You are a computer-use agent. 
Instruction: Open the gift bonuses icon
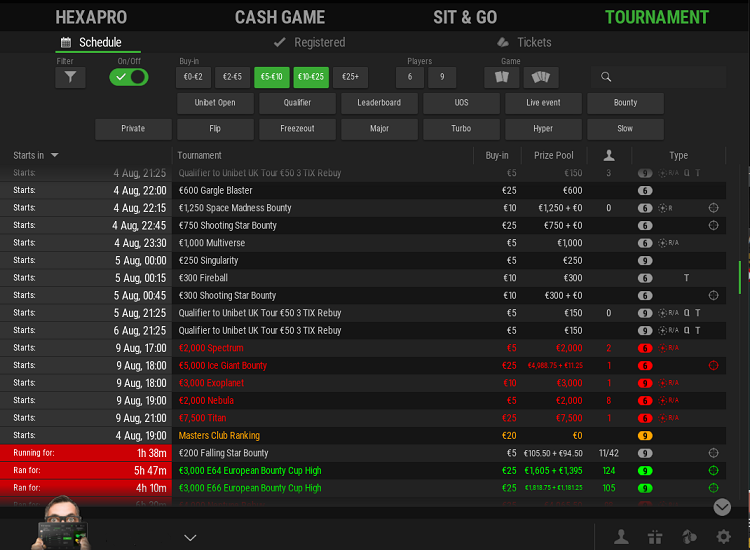[x=655, y=537]
